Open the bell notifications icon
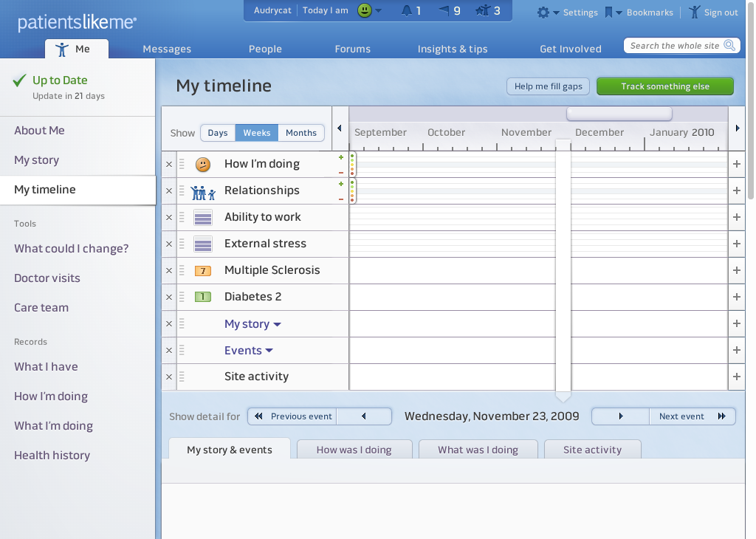Image resolution: width=756 pixels, height=539 pixels. (407, 10)
